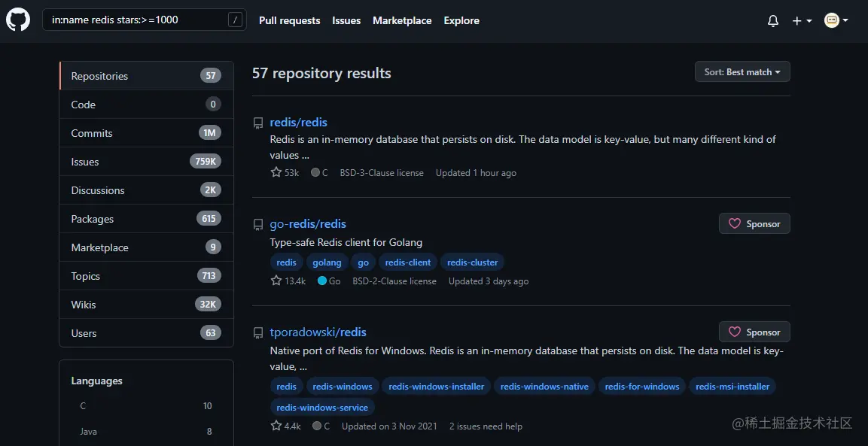868x446 pixels.
Task: Open Explore in top navigation
Action: [461, 20]
